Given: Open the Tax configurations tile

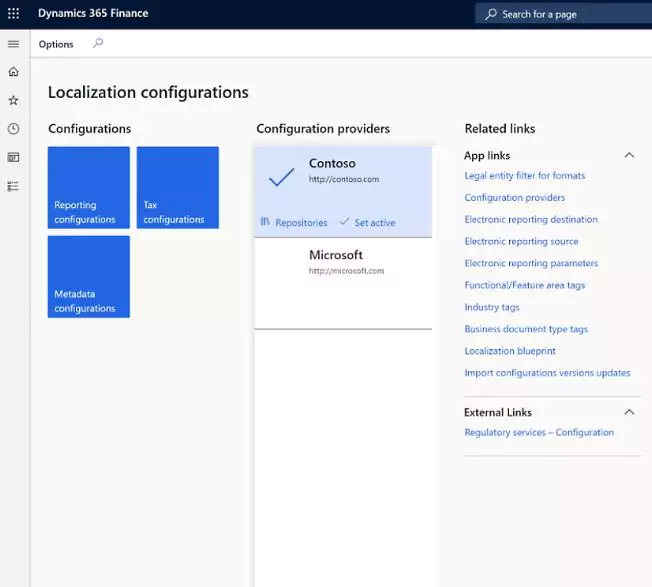Looking at the screenshot, I should [178, 187].
